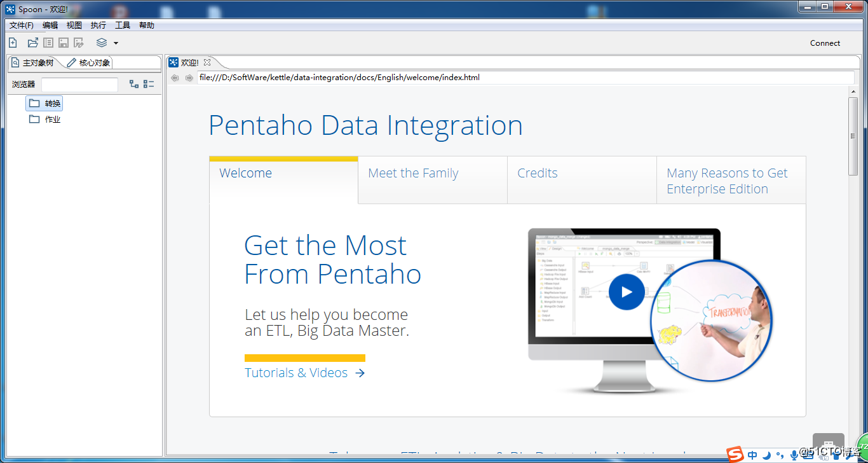Click the Save As toolbar icon
The image size is (868, 463).
(79, 43)
